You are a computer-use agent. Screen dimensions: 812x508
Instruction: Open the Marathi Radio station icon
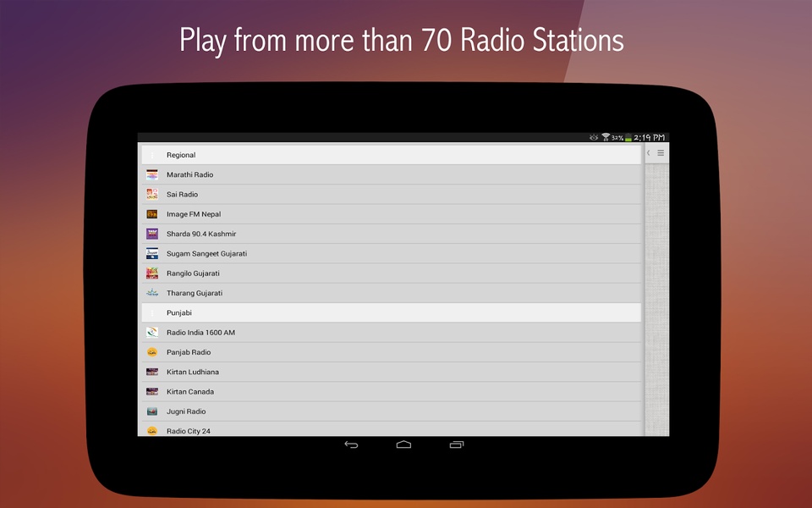(151, 174)
